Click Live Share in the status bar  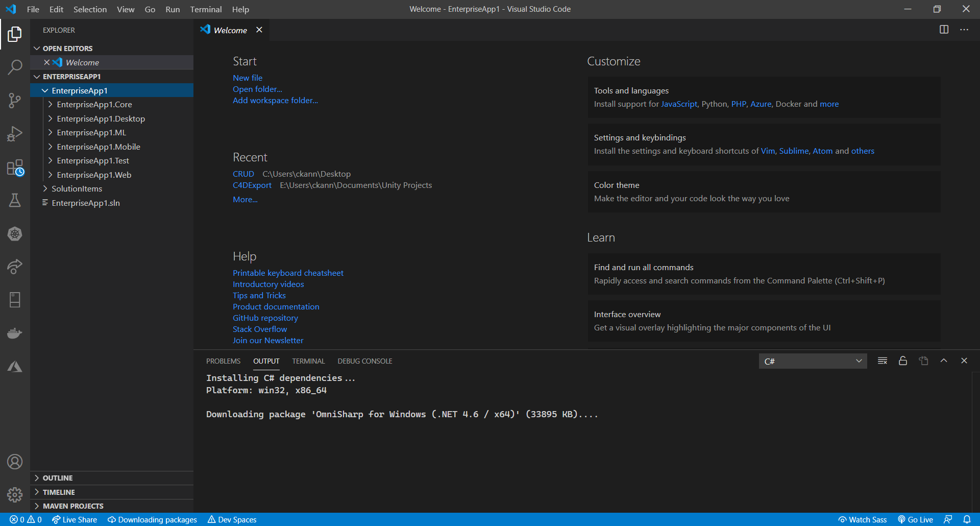click(75, 519)
